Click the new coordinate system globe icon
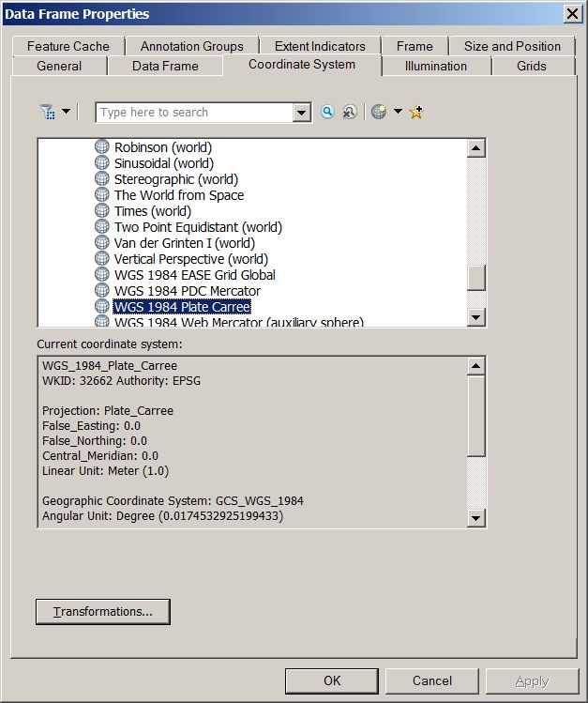Screen dimensions: 588x703 379,112
